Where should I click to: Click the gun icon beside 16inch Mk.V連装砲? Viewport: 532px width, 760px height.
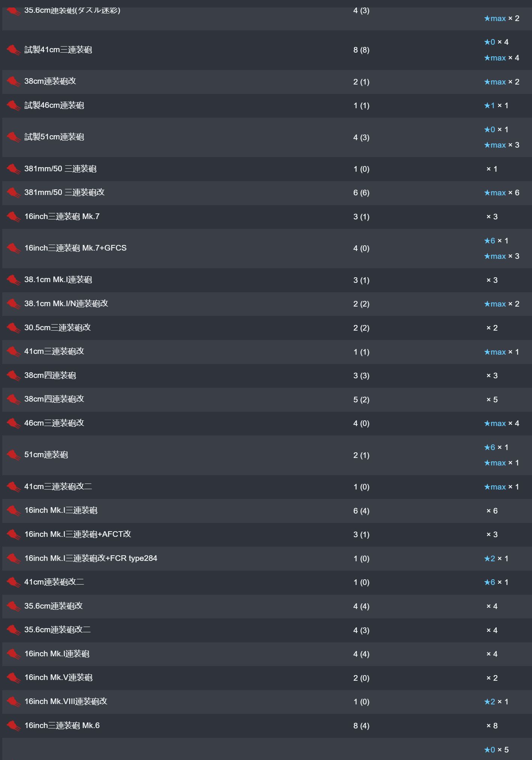pyautogui.click(x=14, y=678)
